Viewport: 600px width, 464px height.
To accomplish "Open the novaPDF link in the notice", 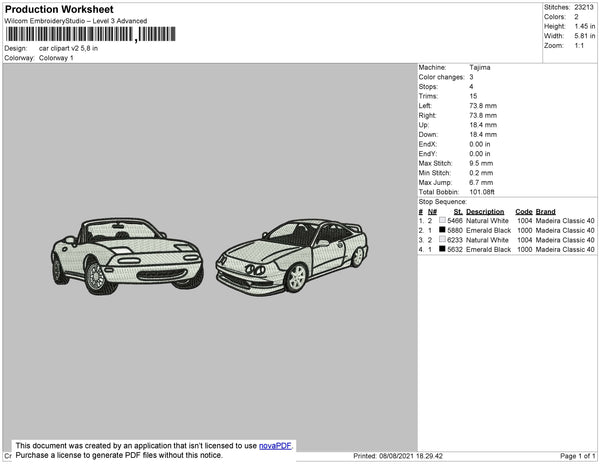I will click(x=277, y=446).
